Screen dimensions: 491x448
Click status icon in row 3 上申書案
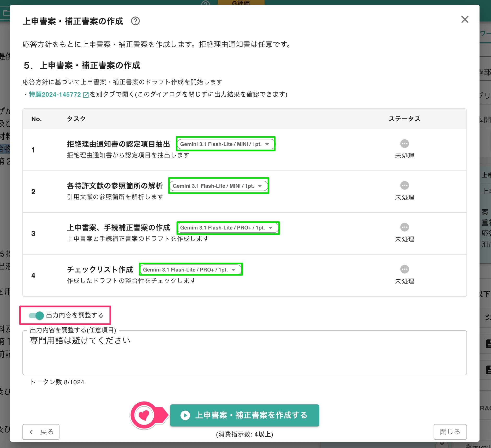pos(404,227)
